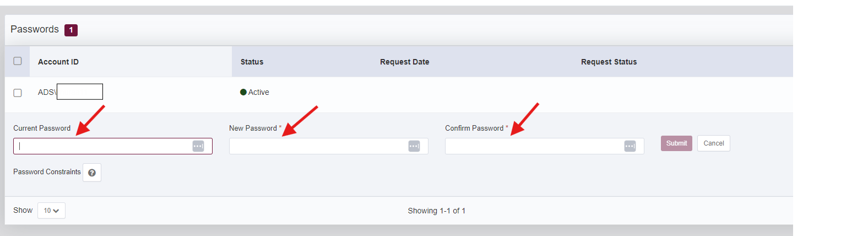
Task: Toggle the select-all checkbox in header
Action: coord(18,61)
